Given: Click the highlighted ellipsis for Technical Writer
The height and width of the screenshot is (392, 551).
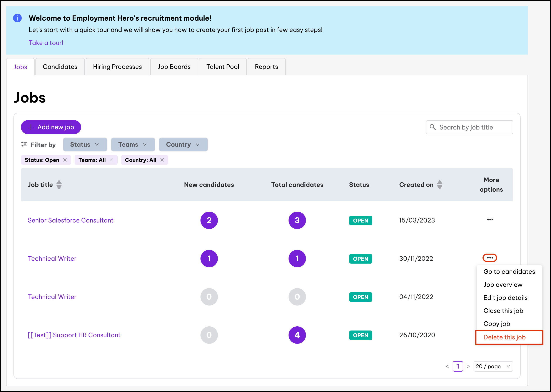Looking at the screenshot, I should 490,258.
